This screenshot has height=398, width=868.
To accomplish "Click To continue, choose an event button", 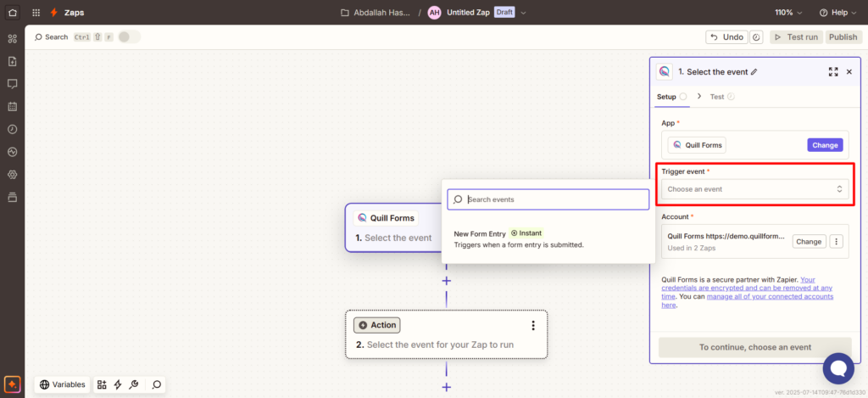I will pyautogui.click(x=755, y=347).
